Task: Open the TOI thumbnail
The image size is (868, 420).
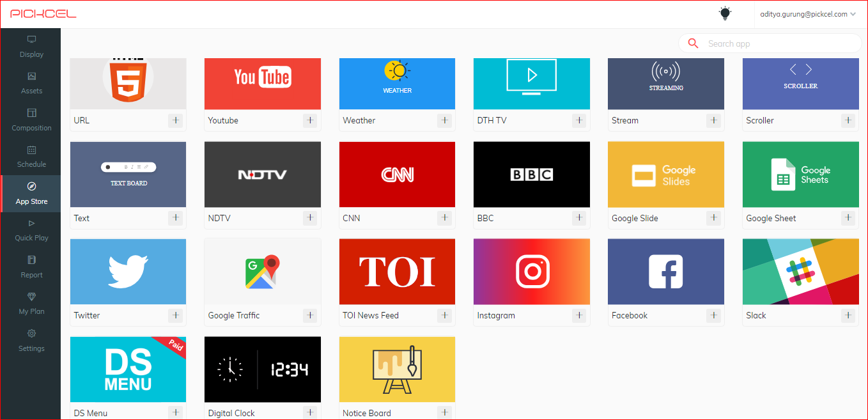Action: pyautogui.click(x=397, y=272)
